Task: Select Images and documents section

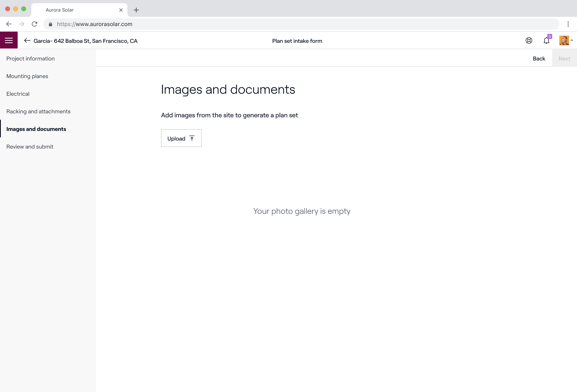Action: coord(48,129)
